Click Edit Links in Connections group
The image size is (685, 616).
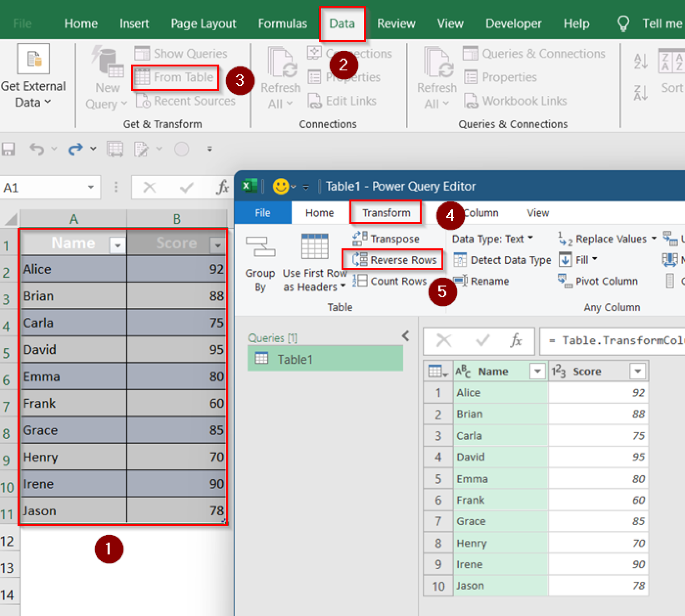pos(342,100)
